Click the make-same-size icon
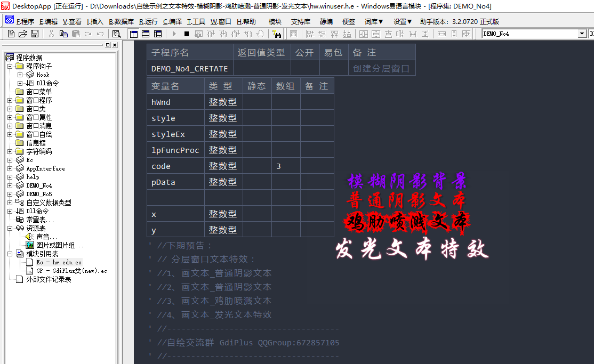594x364 pixels. 467,34
